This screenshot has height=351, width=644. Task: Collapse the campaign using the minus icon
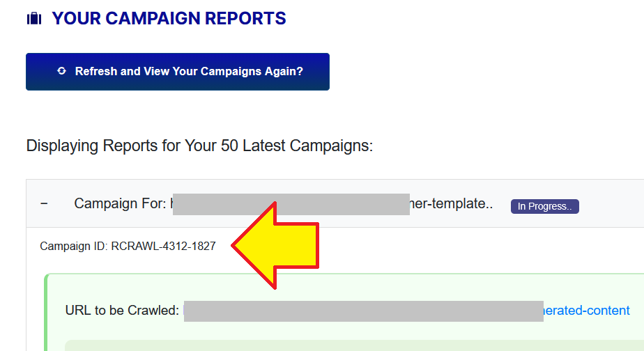pos(45,204)
